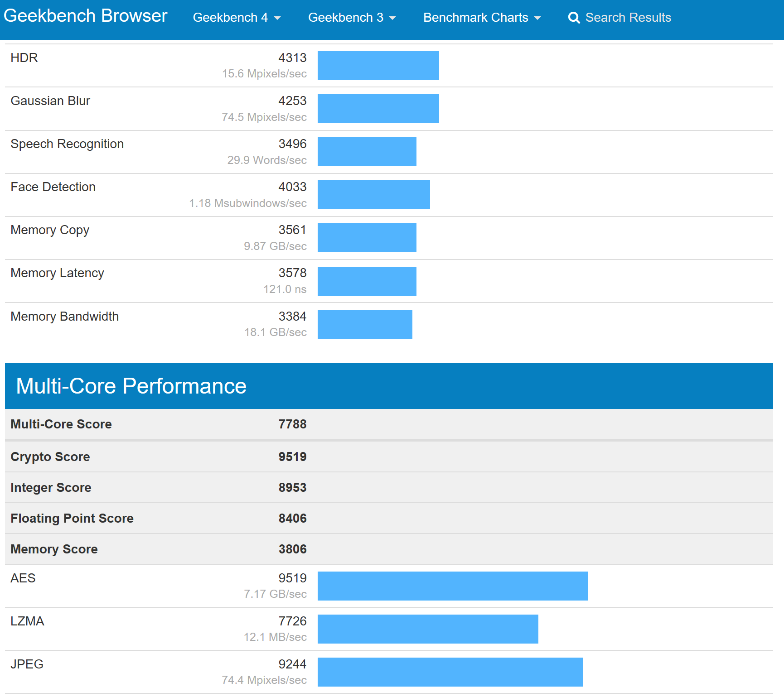Image resolution: width=784 pixels, height=697 pixels.
Task: Click the Memory Copy score bar
Action: coord(367,238)
